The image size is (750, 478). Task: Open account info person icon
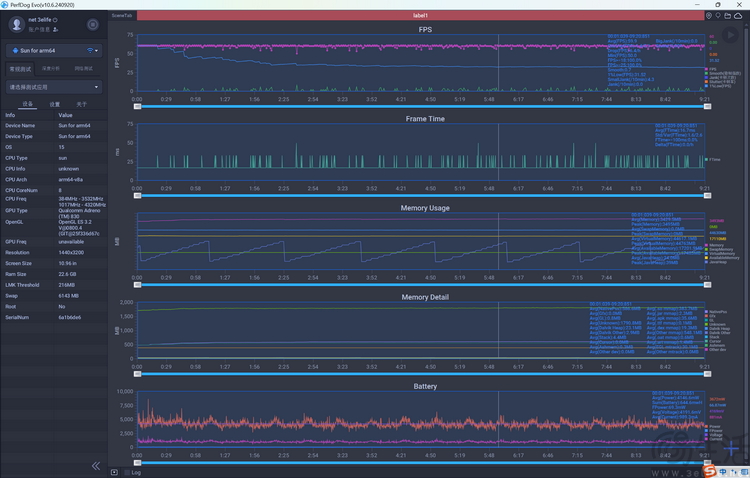[x=55, y=30]
